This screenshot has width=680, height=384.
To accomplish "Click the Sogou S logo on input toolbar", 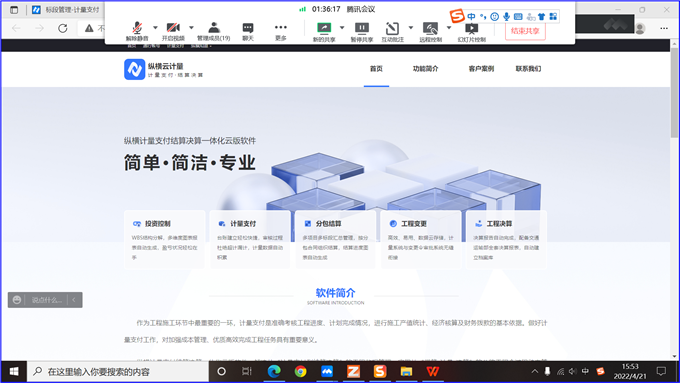I will pyautogui.click(x=457, y=16).
